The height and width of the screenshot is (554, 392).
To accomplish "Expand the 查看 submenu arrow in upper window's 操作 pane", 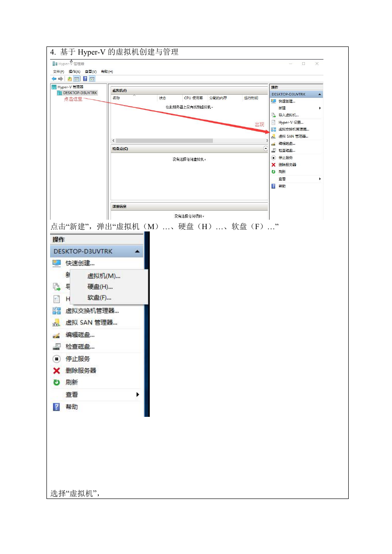I will click(x=320, y=179).
